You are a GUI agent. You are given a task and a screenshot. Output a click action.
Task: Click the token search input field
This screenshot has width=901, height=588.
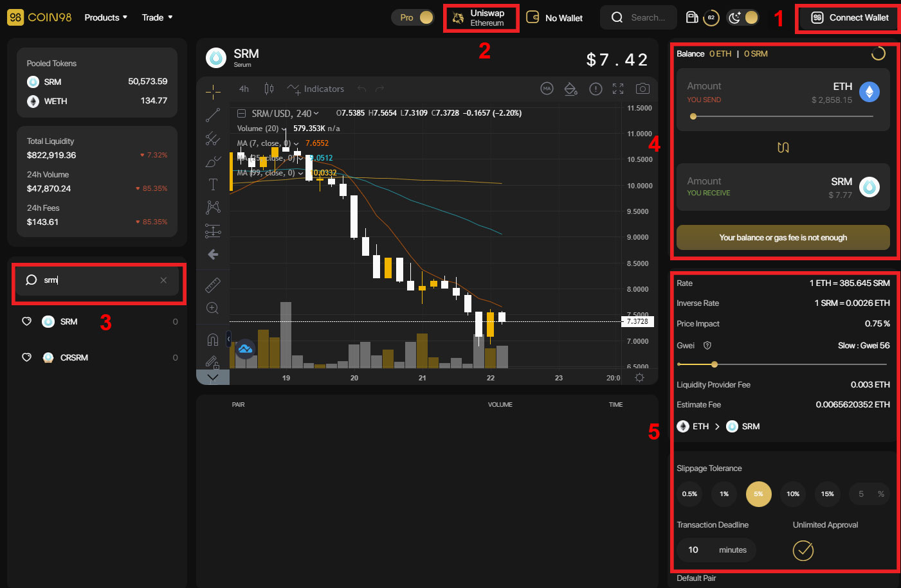(x=98, y=280)
